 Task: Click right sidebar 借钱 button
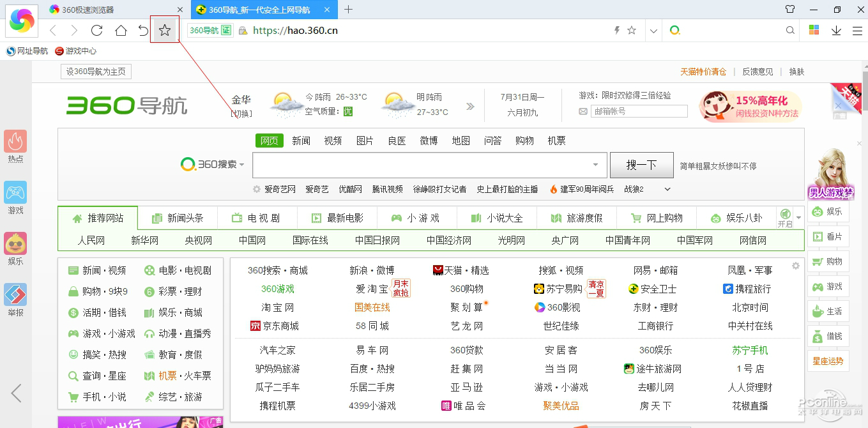click(x=828, y=336)
